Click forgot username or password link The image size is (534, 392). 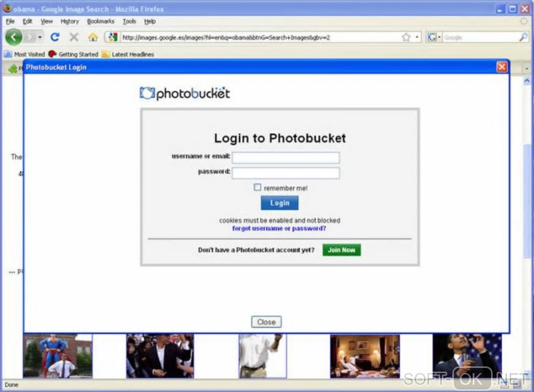tap(279, 228)
